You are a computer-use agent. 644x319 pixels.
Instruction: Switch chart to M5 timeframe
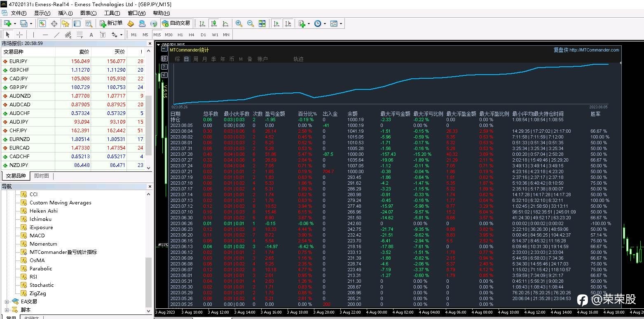click(x=145, y=35)
